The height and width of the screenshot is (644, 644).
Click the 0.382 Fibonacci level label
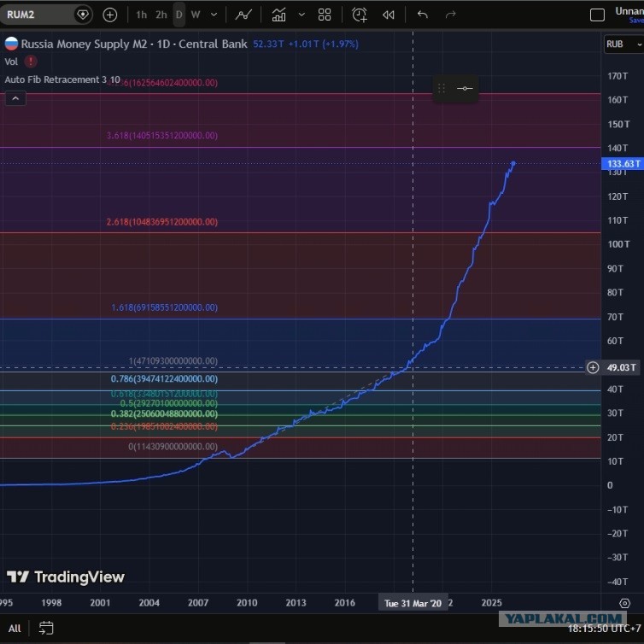coord(164,413)
